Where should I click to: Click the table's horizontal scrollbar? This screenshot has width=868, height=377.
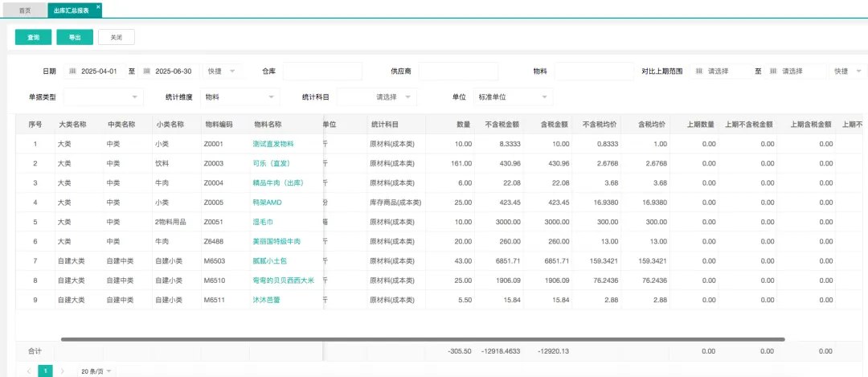[422, 339]
